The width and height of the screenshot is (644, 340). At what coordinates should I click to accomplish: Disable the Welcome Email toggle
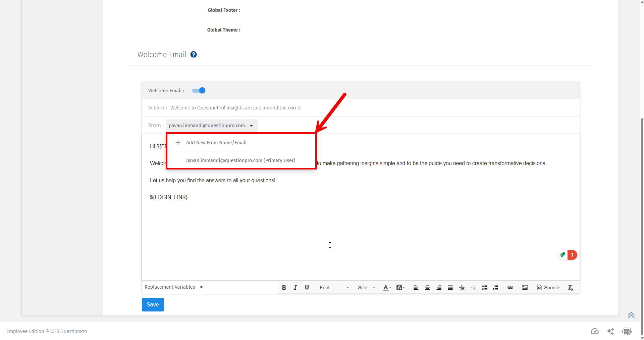click(198, 90)
